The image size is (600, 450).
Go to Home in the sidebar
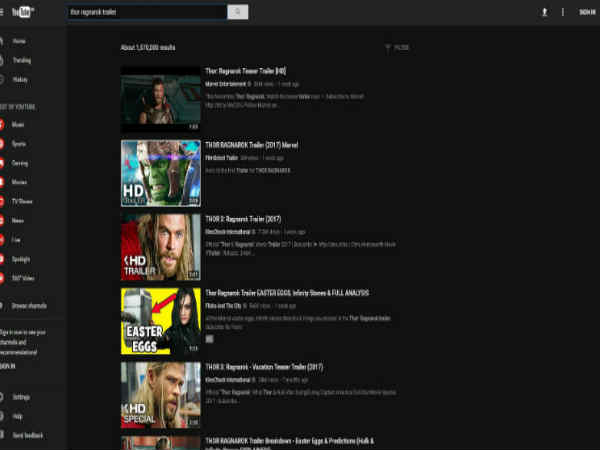(19, 41)
